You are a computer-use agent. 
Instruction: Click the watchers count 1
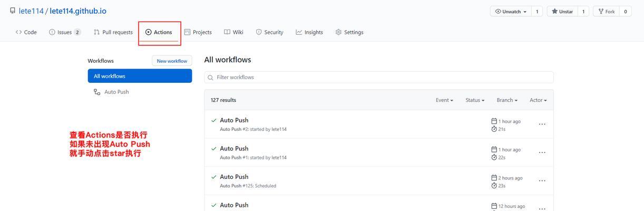click(x=537, y=12)
